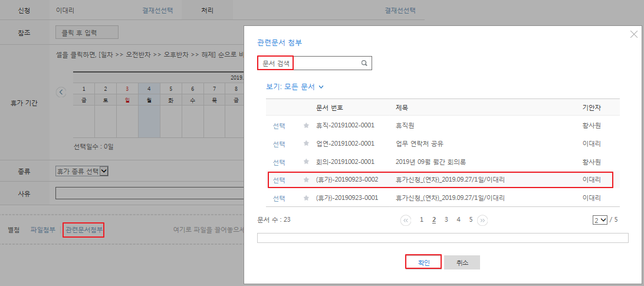Click the 관련문서첨부 link

[83, 229]
